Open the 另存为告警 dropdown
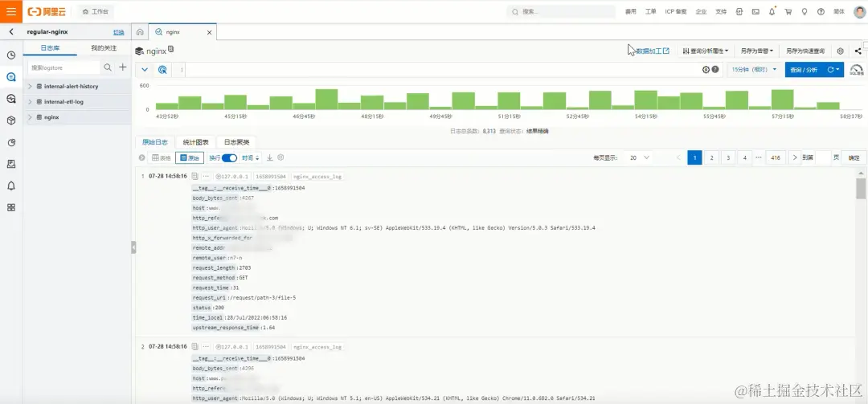868x404 pixels. tap(757, 51)
